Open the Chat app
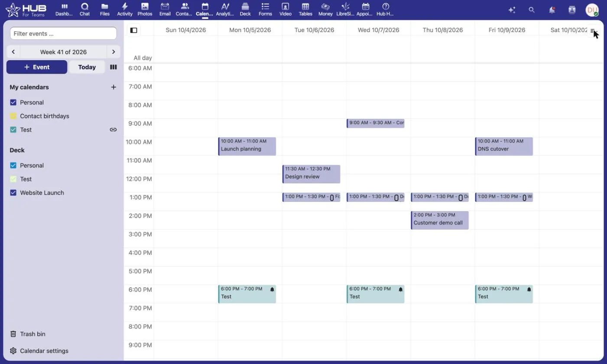The width and height of the screenshot is (607, 364). pyautogui.click(x=84, y=10)
